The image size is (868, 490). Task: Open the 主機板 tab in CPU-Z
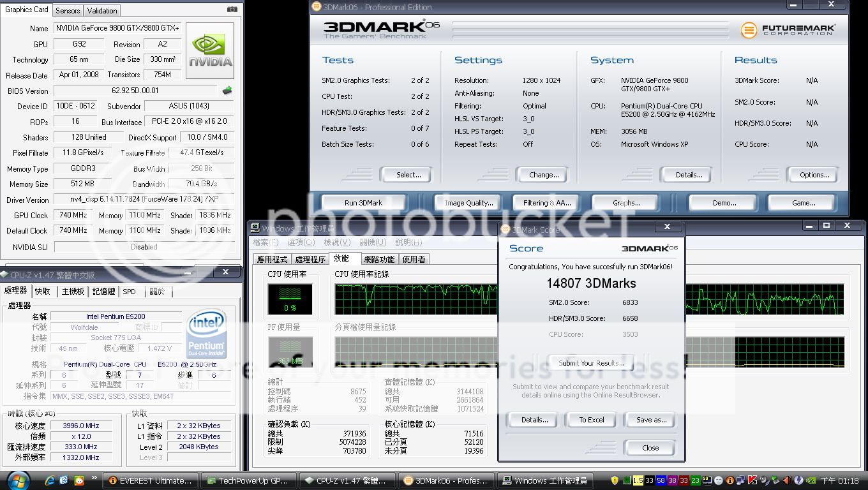click(x=73, y=291)
